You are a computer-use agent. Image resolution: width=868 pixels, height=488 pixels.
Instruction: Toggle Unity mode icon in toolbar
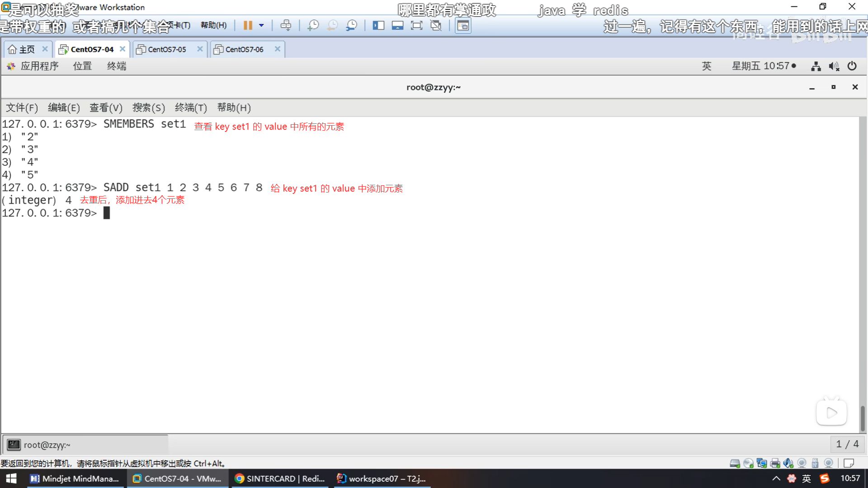436,25
